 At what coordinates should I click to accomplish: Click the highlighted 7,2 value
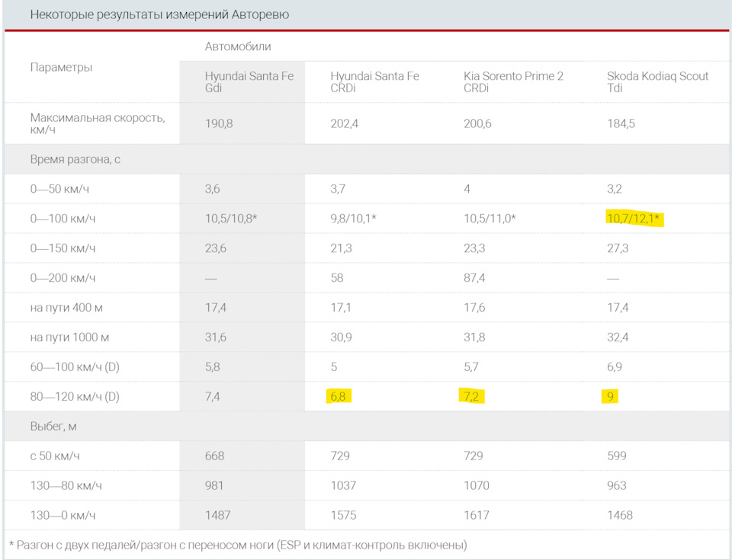471,397
